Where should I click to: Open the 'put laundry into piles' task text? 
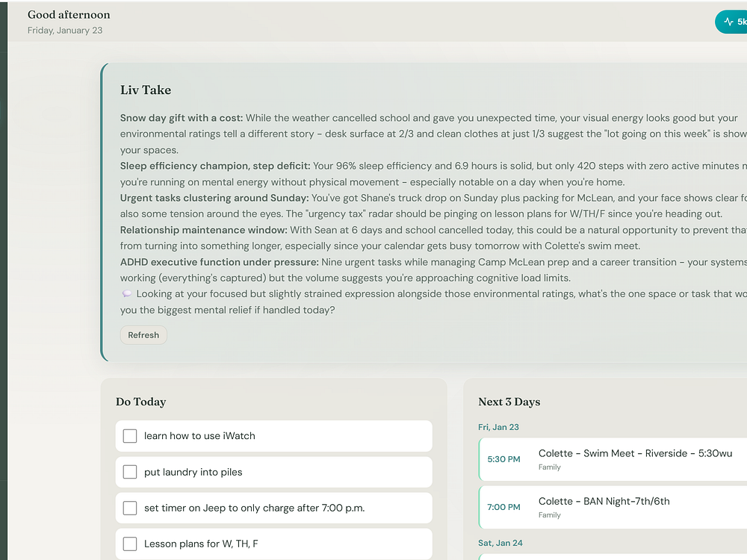193,472
